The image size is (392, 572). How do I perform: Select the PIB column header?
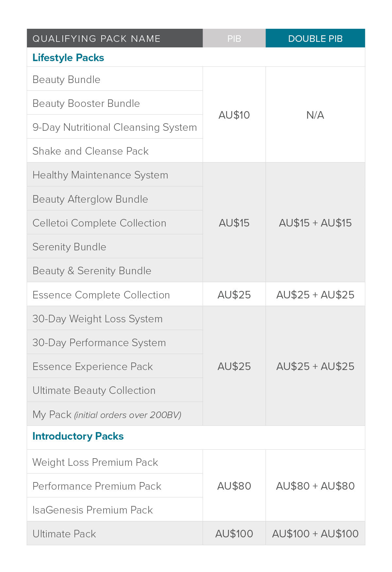pyautogui.click(x=234, y=38)
